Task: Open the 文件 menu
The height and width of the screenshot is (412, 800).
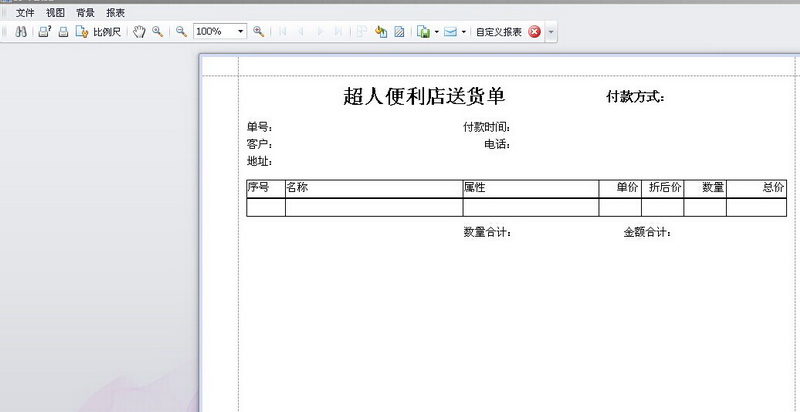Action: pos(25,13)
